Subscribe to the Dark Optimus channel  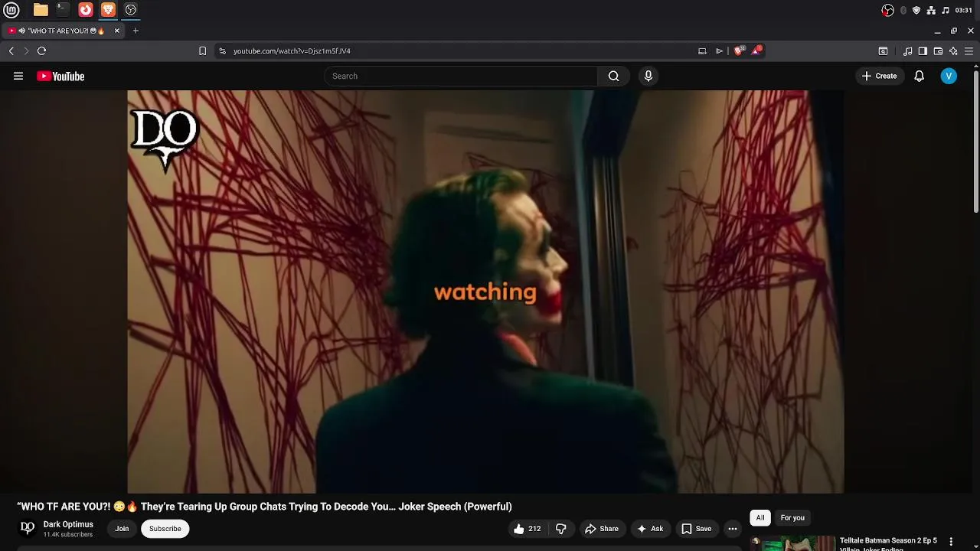tap(165, 529)
